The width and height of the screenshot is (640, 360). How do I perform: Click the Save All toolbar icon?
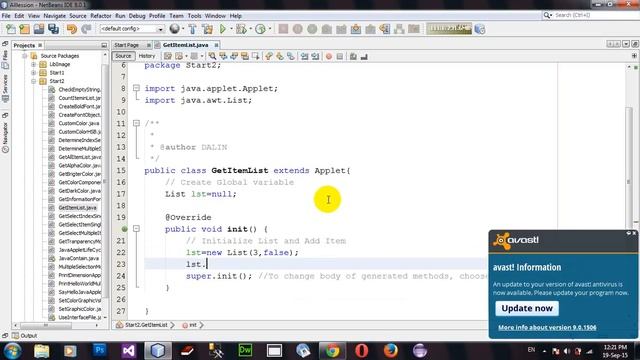[x=53, y=29]
